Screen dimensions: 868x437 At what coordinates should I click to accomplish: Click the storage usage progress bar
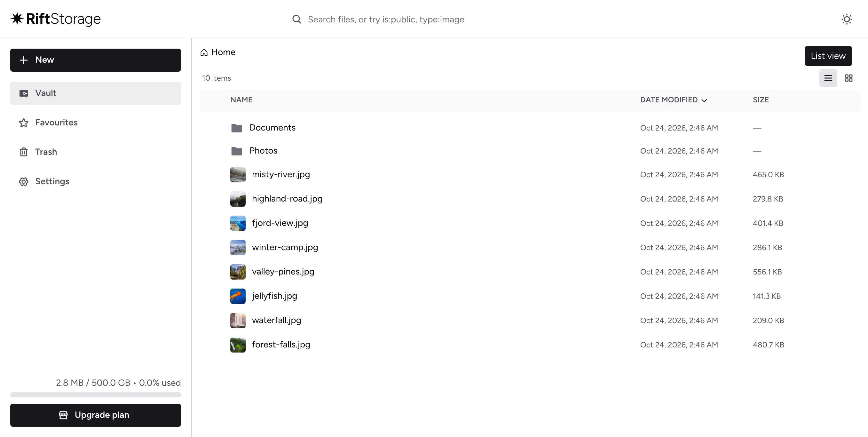pos(95,394)
